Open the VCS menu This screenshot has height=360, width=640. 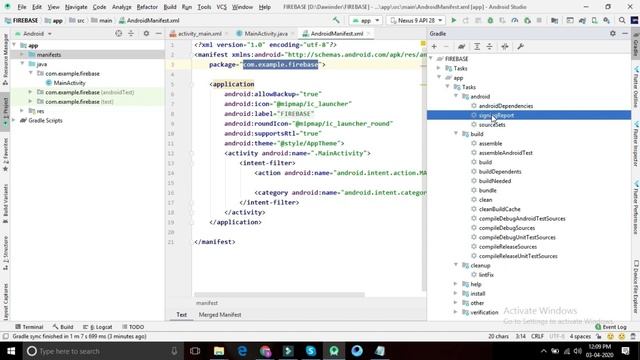click(222, 7)
